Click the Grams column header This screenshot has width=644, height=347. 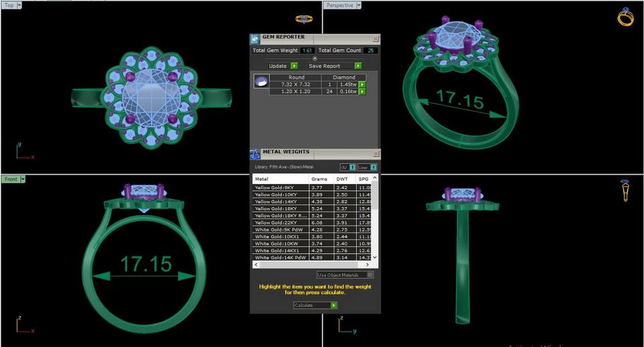coord(321,179)
